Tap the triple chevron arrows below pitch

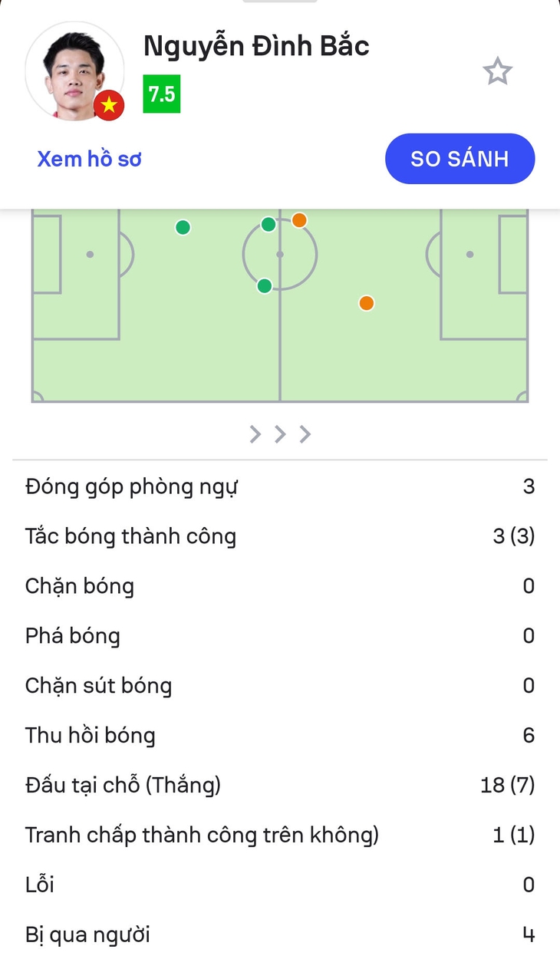pos(280,434)
